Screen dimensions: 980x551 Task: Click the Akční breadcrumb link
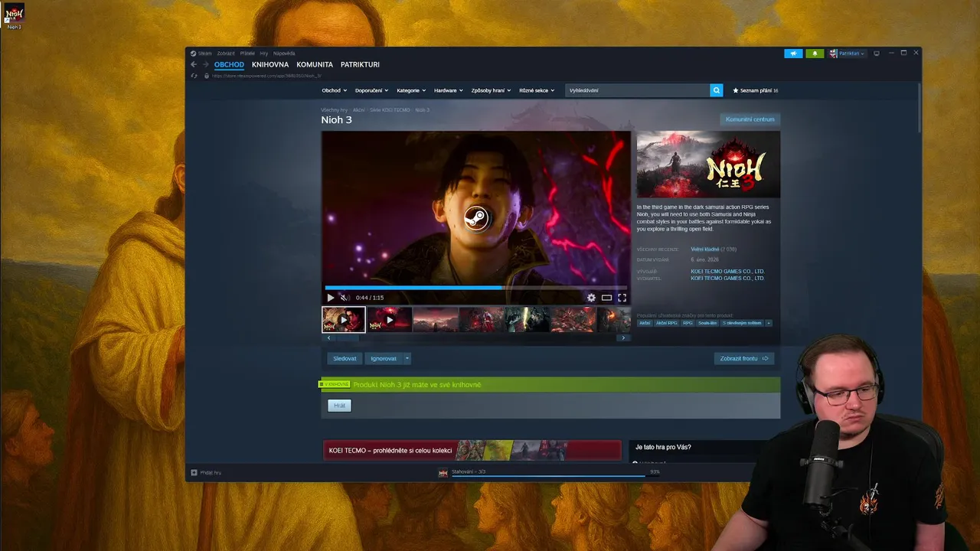tap(358, 110)
